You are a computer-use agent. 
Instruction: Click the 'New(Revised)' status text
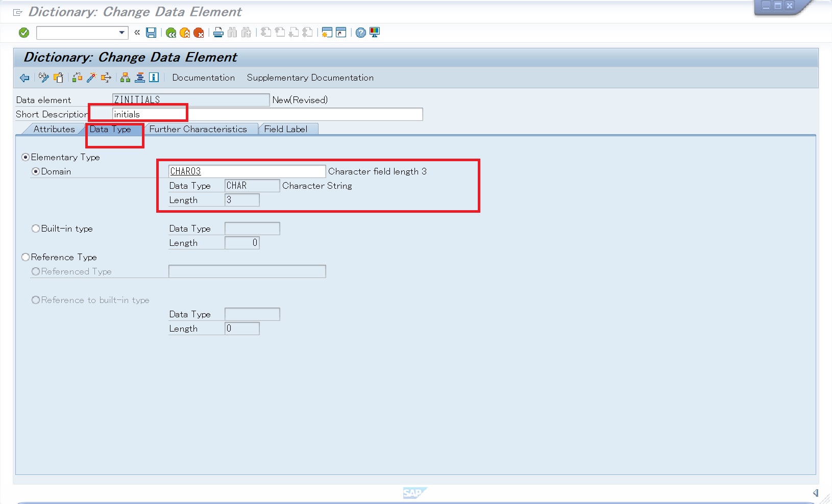click(x=300, y=100)
